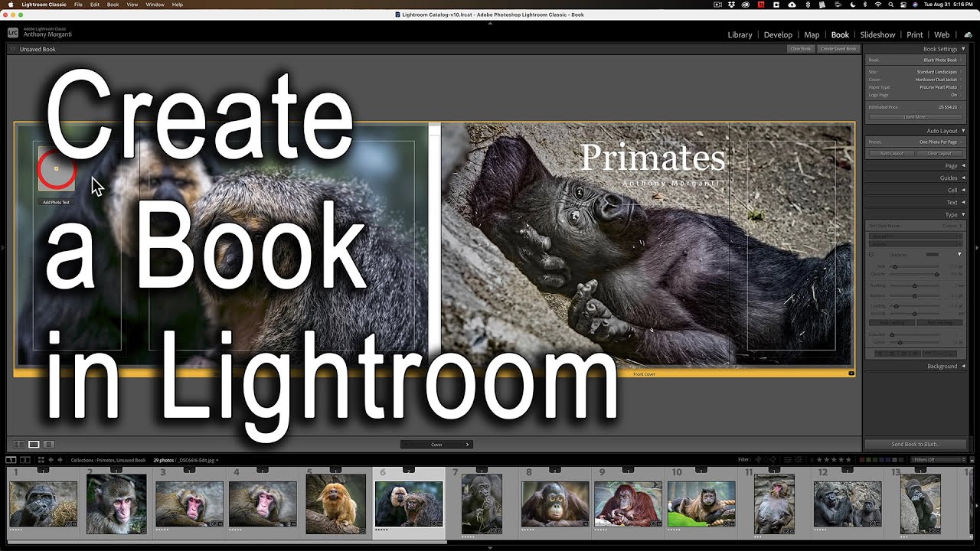Open Wi-Fi menu bar icon
The image size is (980, 551).
coord(878,5)
